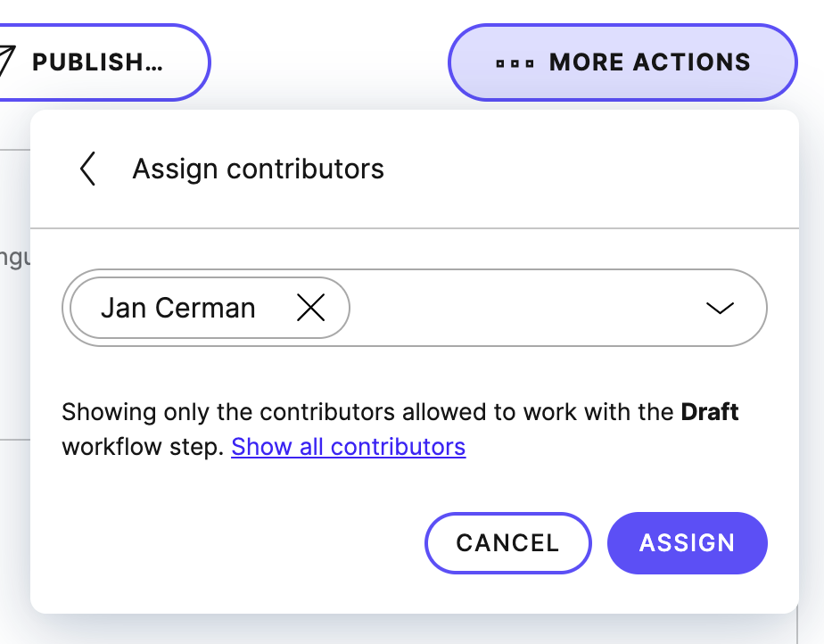824x644 pixels.
Task: Click the Assign contributors dialog title
Action: 259,169
